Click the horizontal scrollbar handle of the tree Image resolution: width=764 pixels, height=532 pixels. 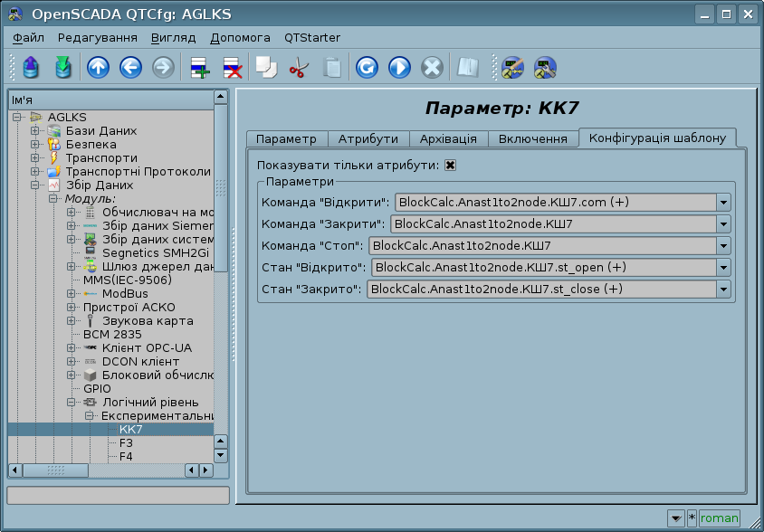click(x=55, y=470)
